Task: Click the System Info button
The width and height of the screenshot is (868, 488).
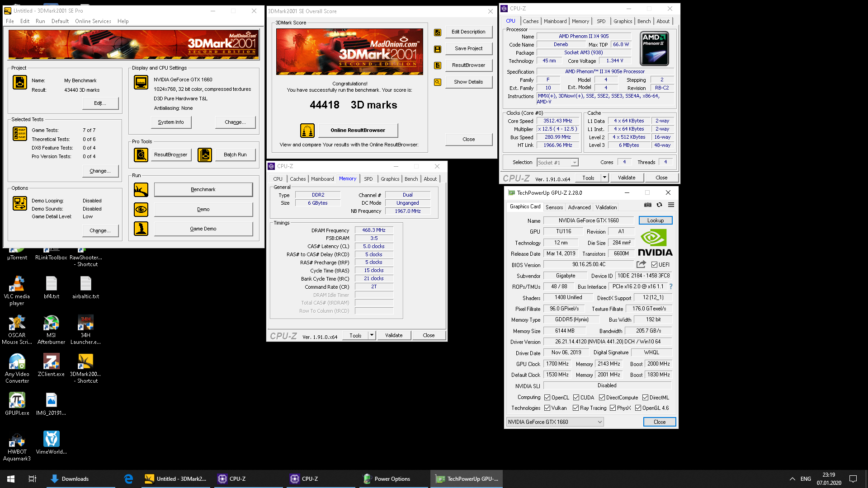Action: (171, 122)
